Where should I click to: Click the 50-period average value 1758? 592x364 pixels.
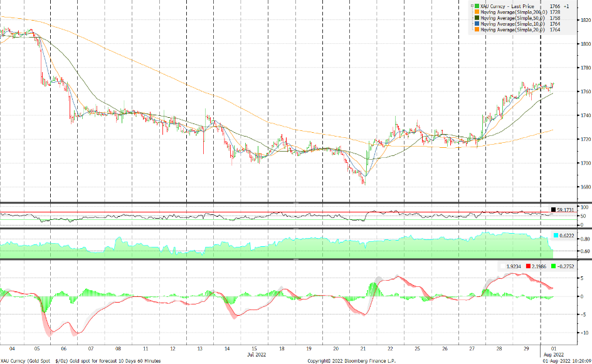(x=554, y=18)
